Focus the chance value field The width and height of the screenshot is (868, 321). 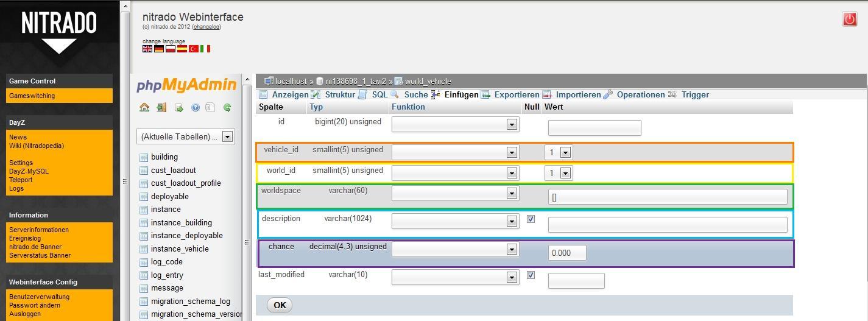[x=567, y=252]
